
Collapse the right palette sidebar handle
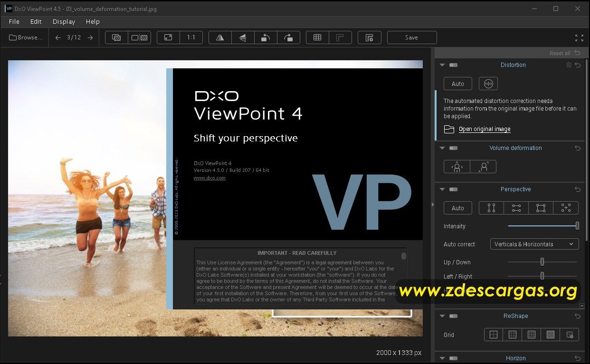432,205
